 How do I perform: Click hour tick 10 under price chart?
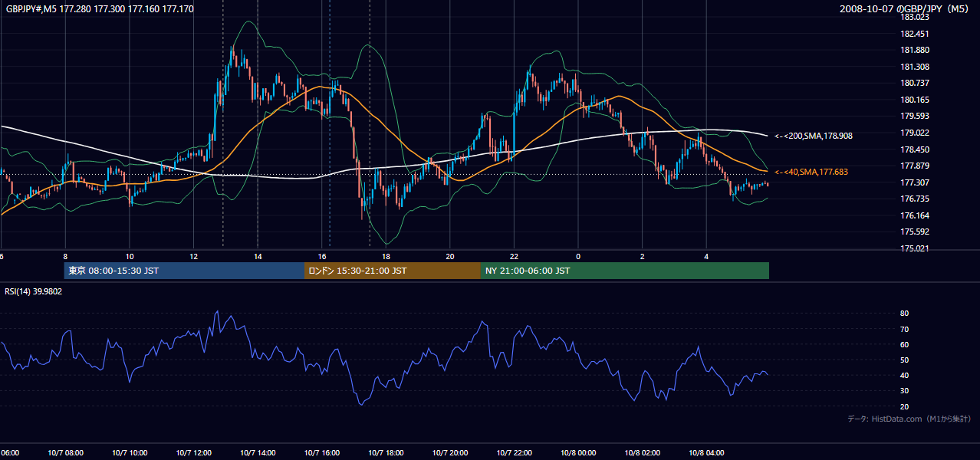130,256
